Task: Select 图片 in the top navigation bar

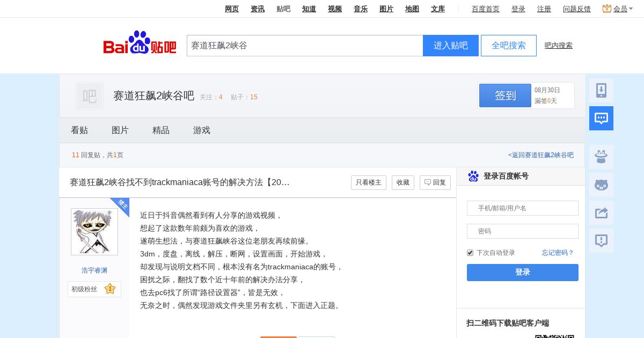Action: (x=386, y=9)
